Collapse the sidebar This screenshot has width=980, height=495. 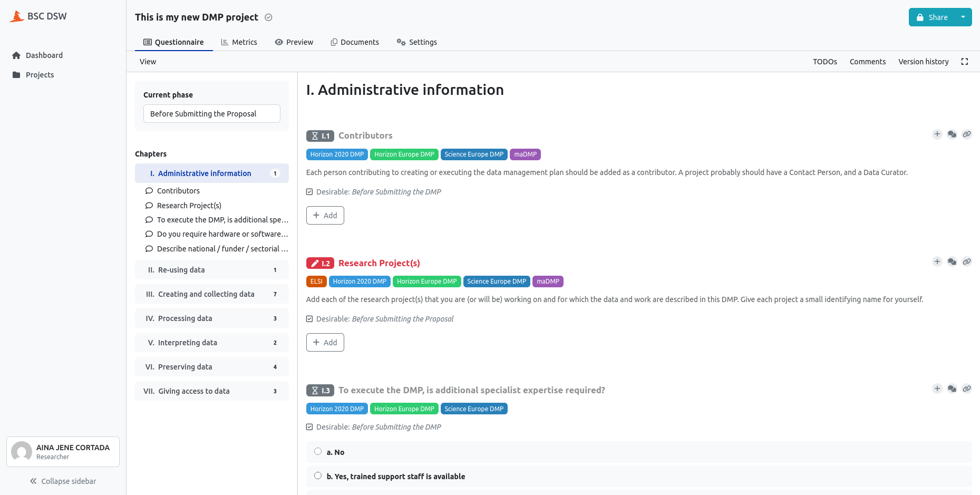tap(63, 481)
